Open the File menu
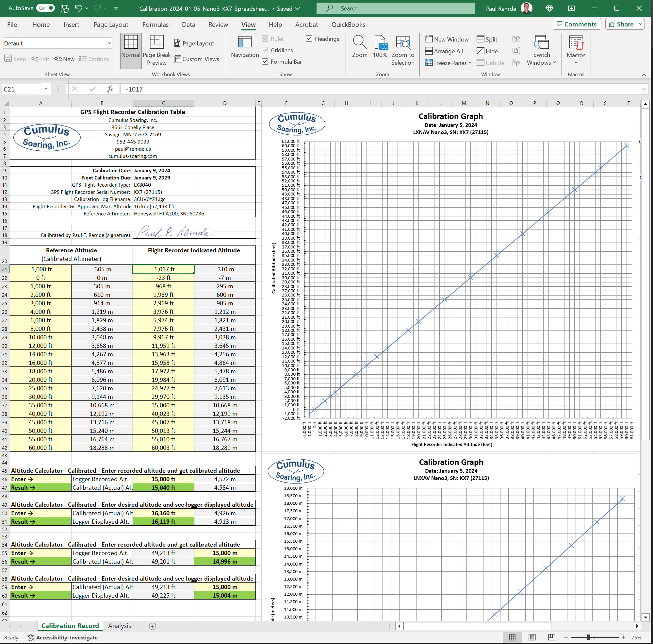The image size is (653, 644). coord(12,24)
